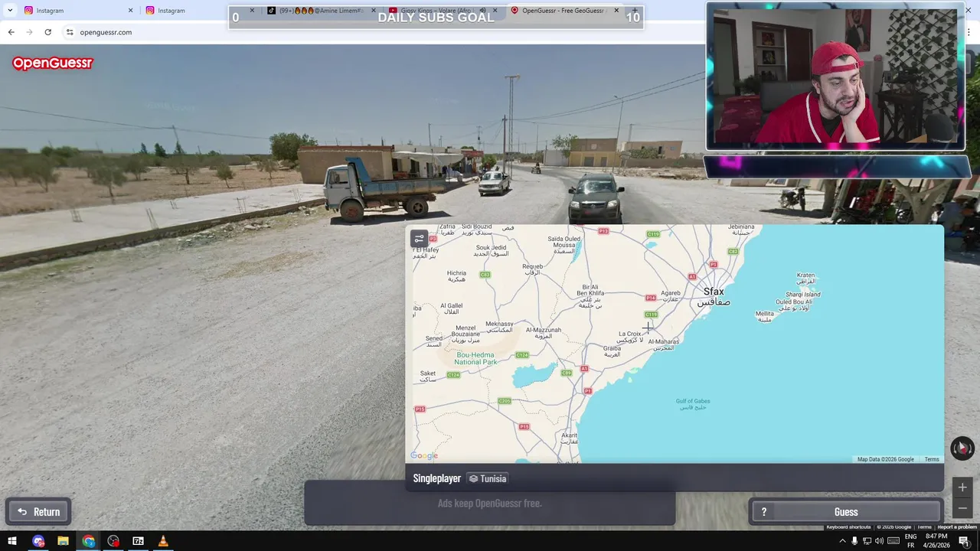Close the first Instagram tab
The width and height of the screenshot is (980, 551).
pyautogui.click(x=130, y=11)
